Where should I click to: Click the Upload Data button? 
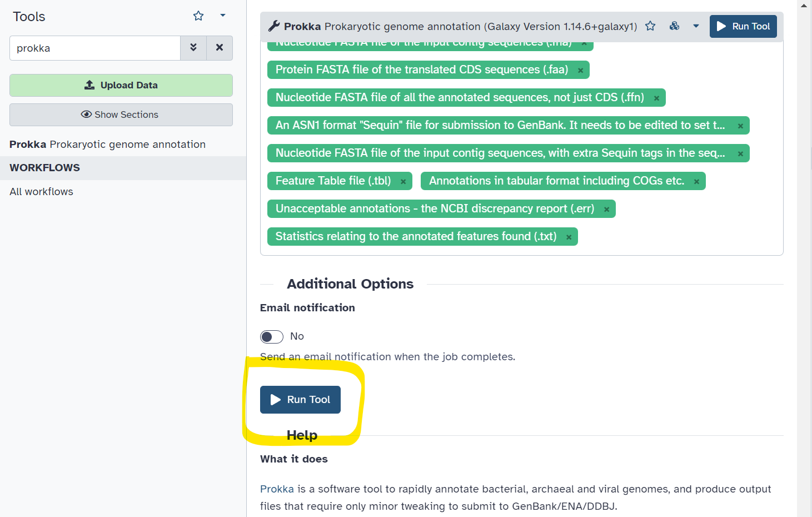click(x=121, y=85)
